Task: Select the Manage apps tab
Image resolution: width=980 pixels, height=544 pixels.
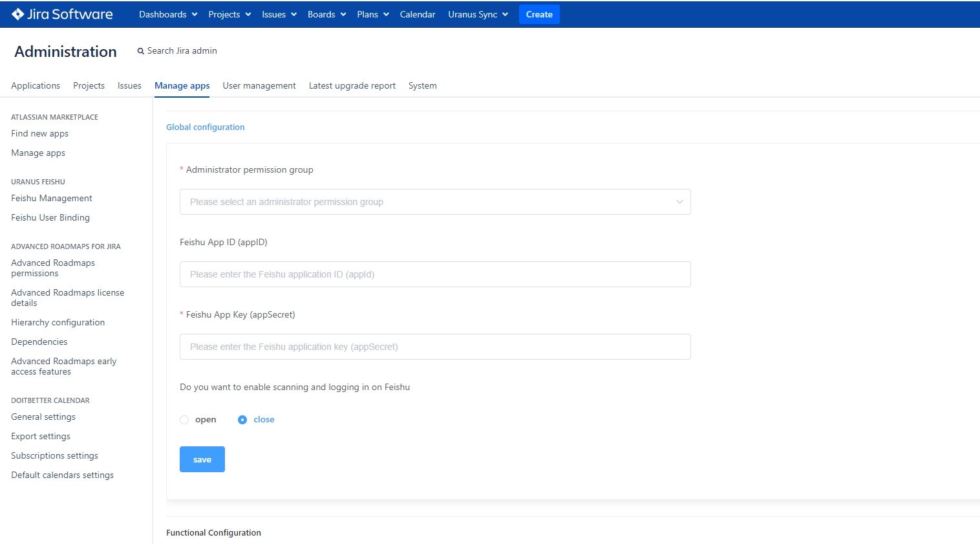Action: click(182, 85)
